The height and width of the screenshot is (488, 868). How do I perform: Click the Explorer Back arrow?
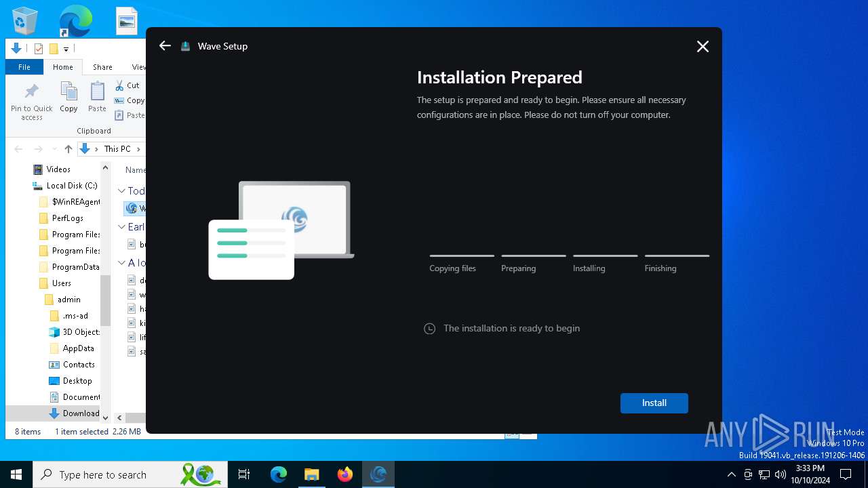click(x=18, y=148)
